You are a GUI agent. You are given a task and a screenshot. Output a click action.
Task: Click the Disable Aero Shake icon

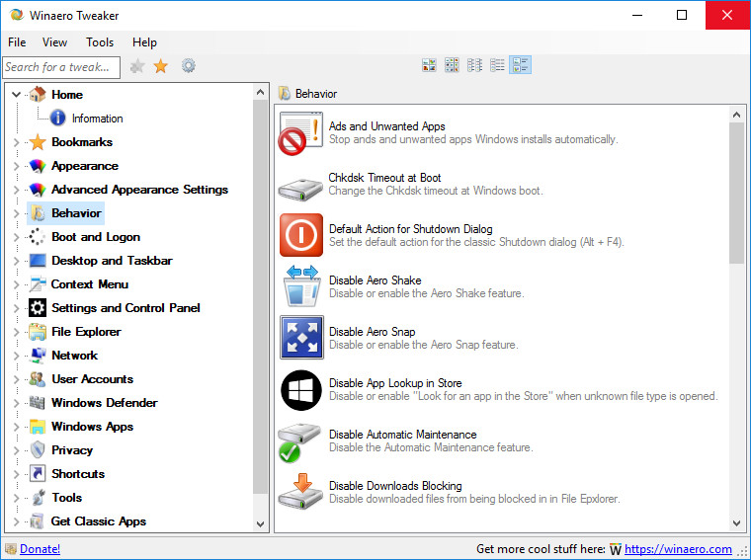click(x=300, y=286)
